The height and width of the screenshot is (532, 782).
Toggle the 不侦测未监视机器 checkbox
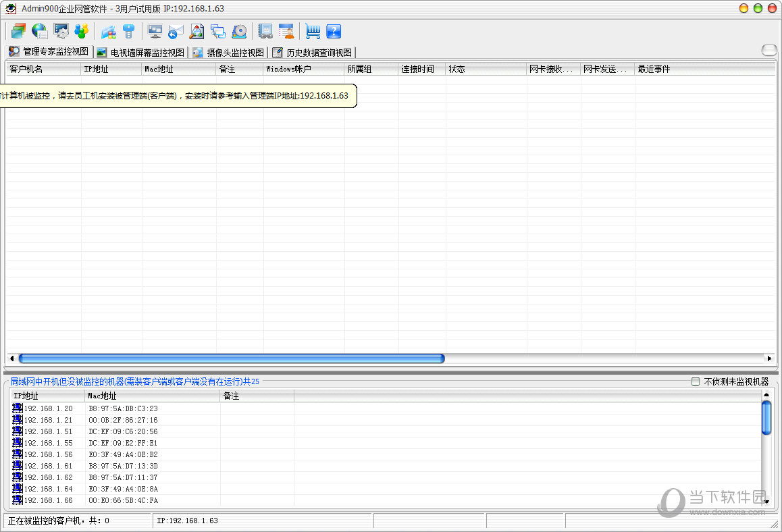(696, 381)
